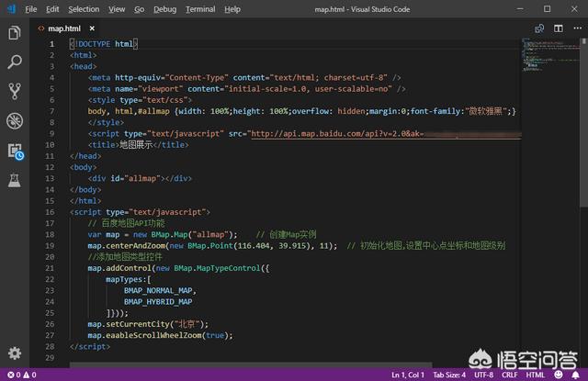Select the map.html editor tab

(62, 28)
